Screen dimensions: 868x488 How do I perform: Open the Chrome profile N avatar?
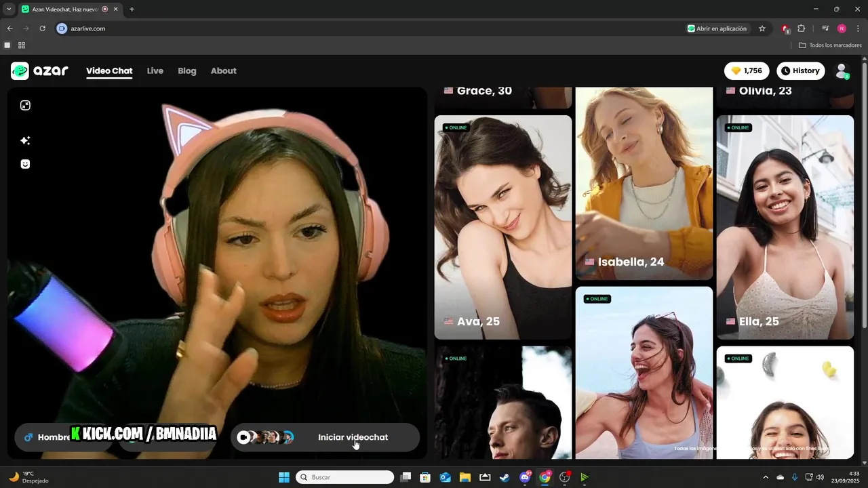pyautogui.click(x=842, y=28)
